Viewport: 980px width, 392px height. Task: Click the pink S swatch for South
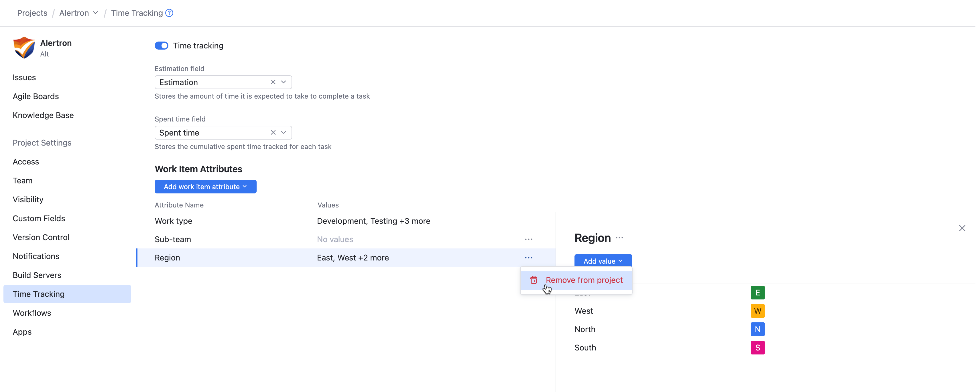click(x=757, y=348)
